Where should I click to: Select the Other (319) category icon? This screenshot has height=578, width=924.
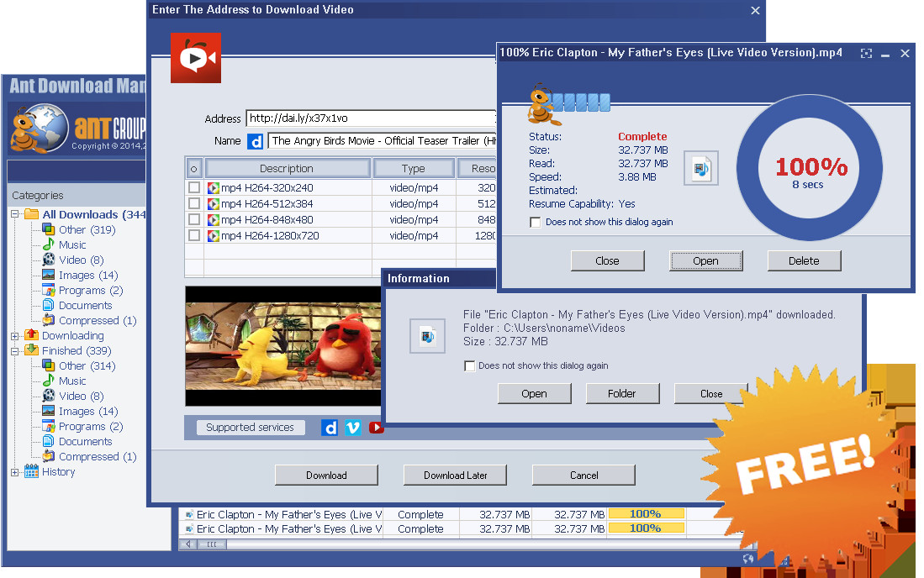coord(48,229)
